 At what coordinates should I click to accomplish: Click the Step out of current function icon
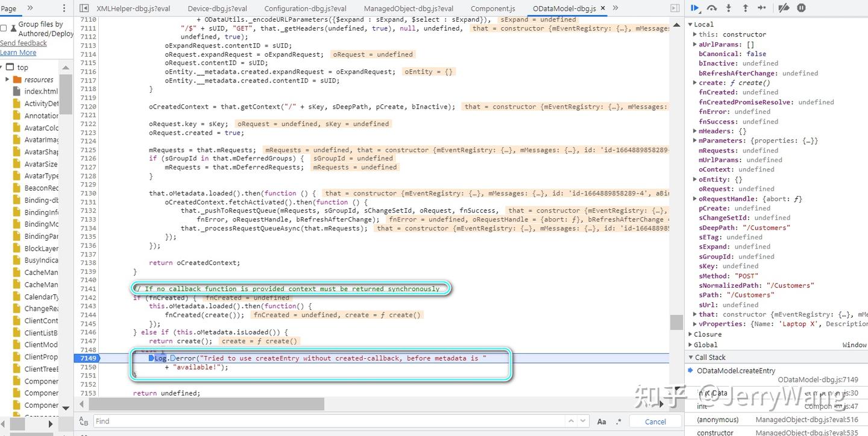746,8
